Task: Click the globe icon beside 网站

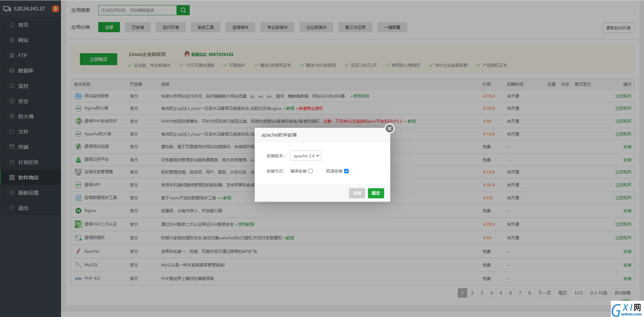Action: (x=12, y=40)
